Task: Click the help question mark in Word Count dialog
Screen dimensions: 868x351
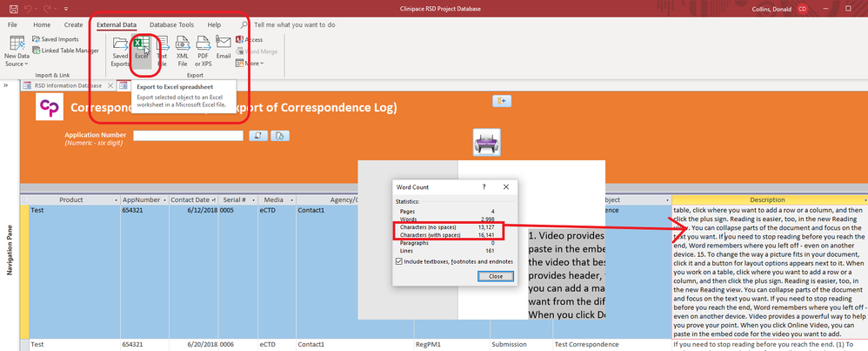Action: point(484,187)
